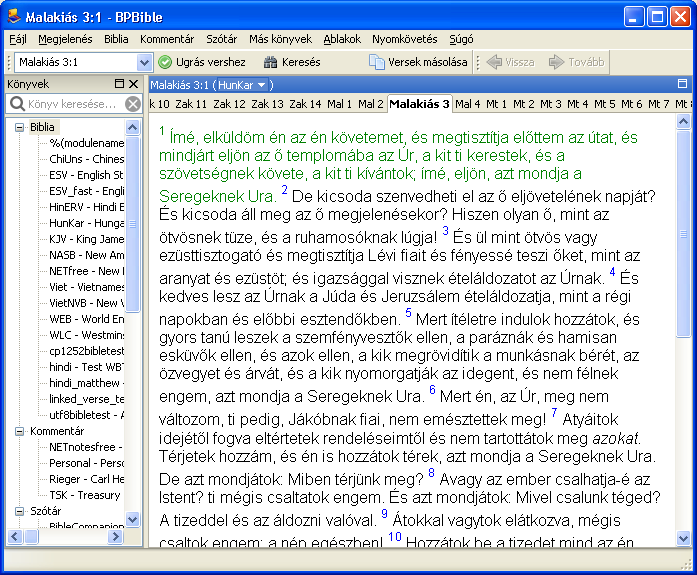The height and width of the screenshot is (575, 697).
Task: Collapse the Biblia tree node
Action: coord(19,128)
